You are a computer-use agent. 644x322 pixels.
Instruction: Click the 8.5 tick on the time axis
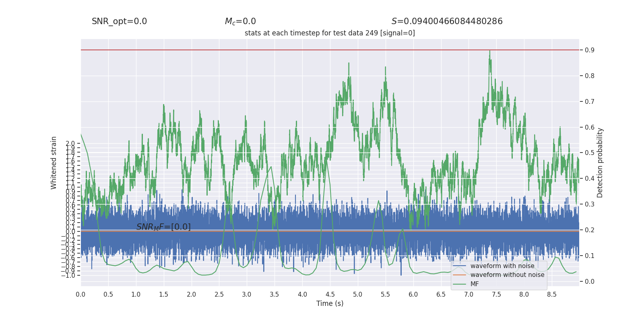[552, 295]
